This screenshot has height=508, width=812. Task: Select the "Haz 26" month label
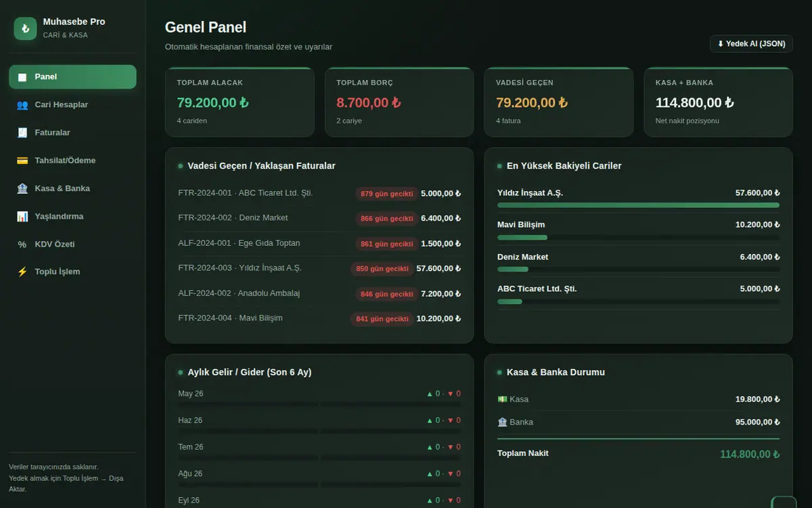coord(190,420)
